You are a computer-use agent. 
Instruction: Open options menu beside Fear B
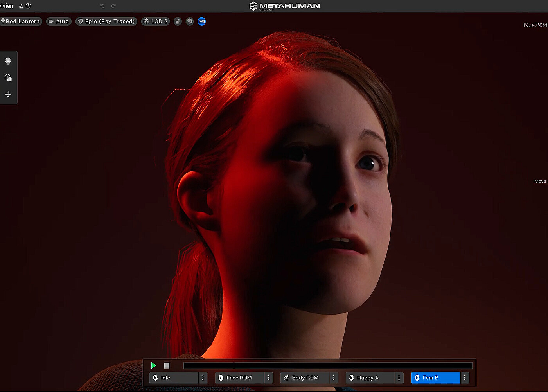coord(465,378)
